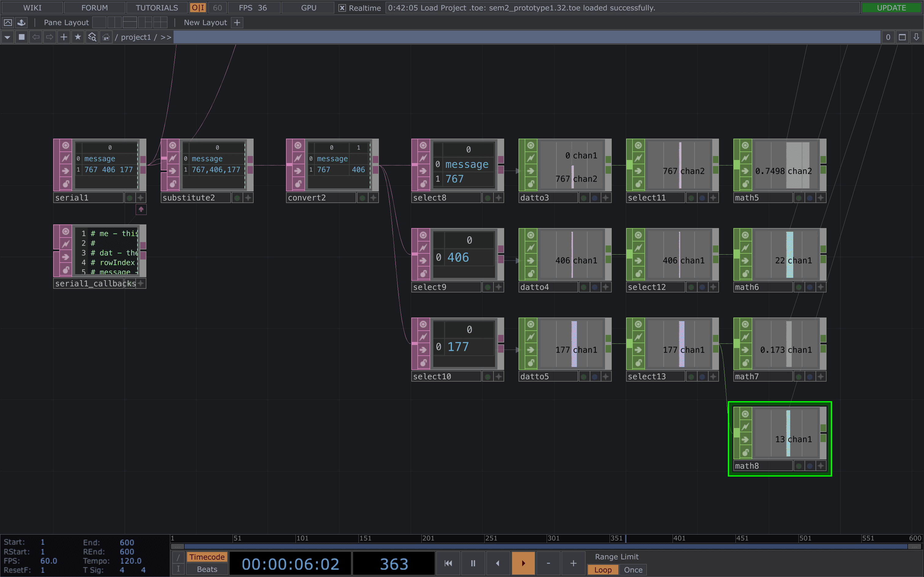Open the pane type dropdown arrow
Viewport: 924px width, 577px height.
pos(7,37)
